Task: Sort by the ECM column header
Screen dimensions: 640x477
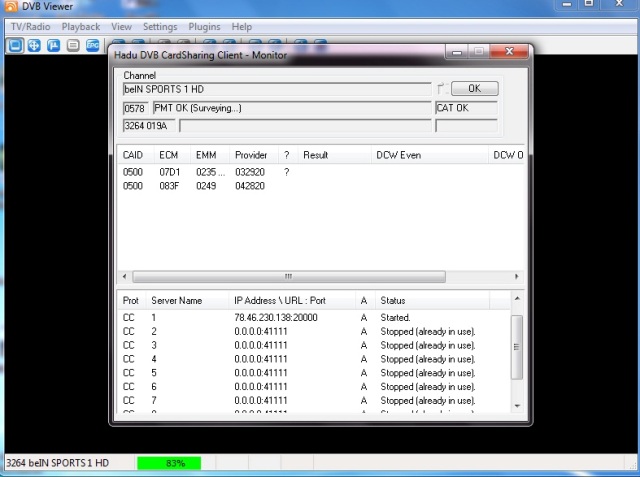Action: point(172,155)
